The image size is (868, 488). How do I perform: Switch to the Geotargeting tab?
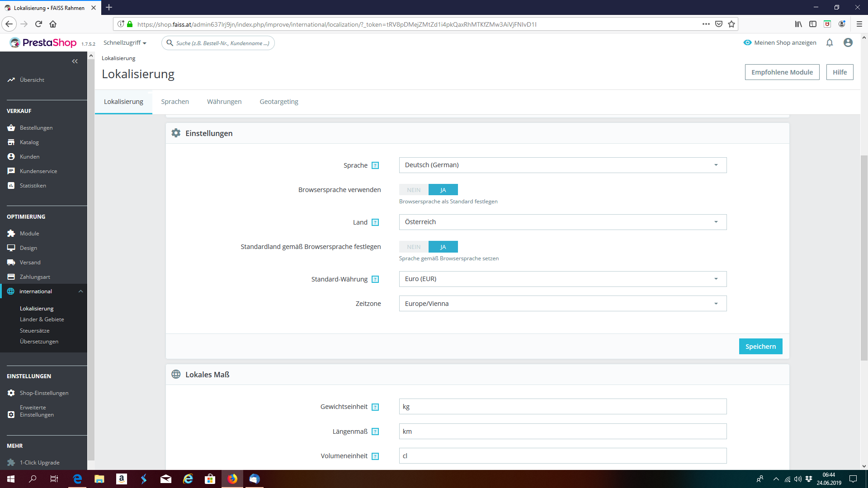click(x=278, y=102)
